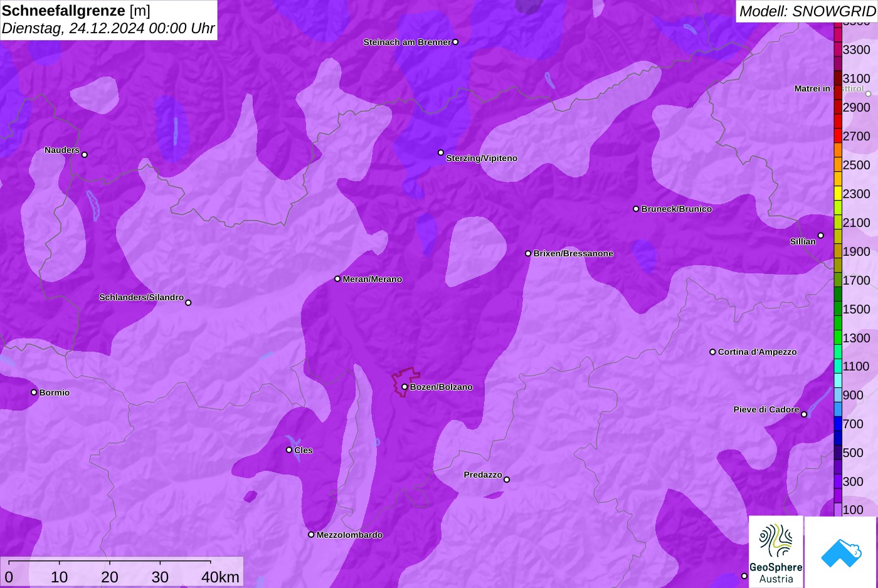This screenshot has width=878, height=588.
Task: Click the Nauders location marker
Action: click(x=85, y=155)
